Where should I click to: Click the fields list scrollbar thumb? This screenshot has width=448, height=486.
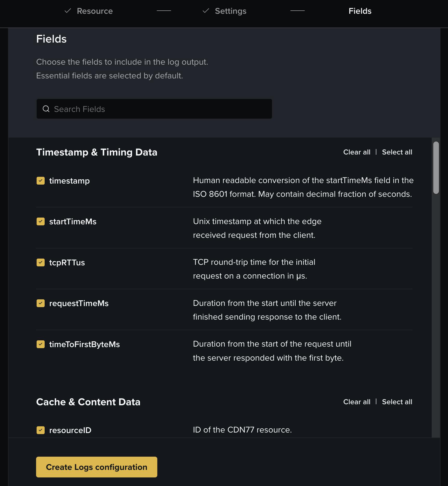pyautogui.click(x=436, y=168)
